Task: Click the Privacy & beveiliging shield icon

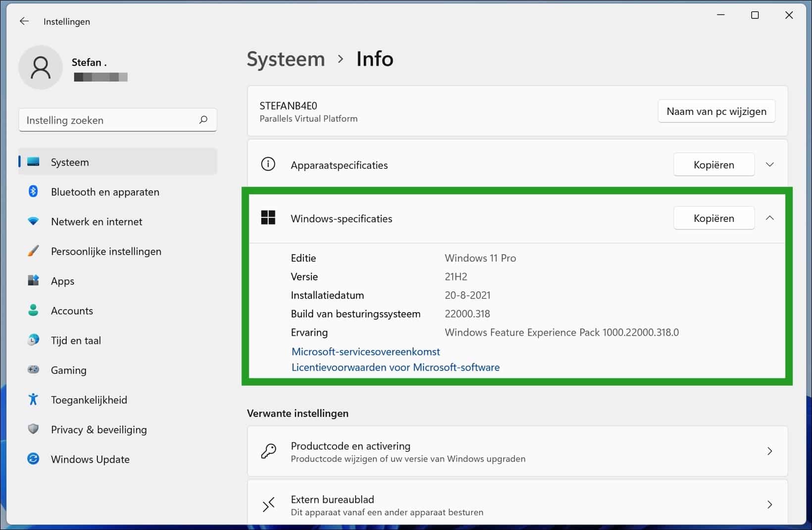Action: [33, 429]
